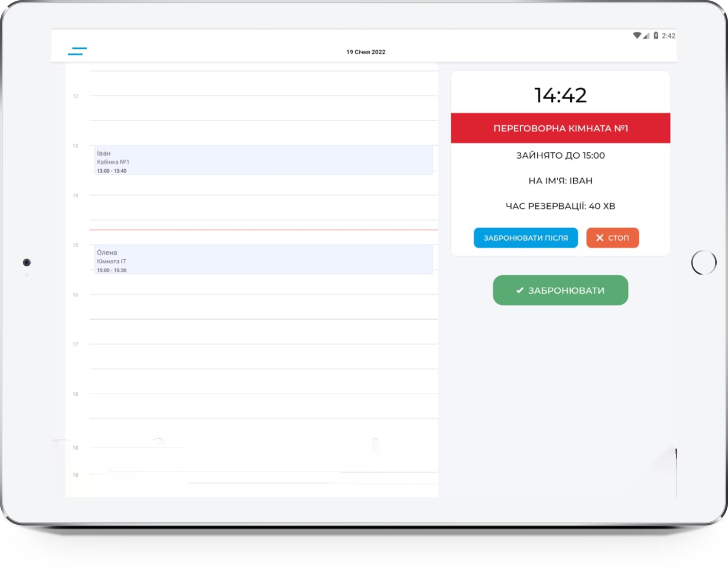
Task: Select the empty 17:00 time slot
Action: [263, 356]
